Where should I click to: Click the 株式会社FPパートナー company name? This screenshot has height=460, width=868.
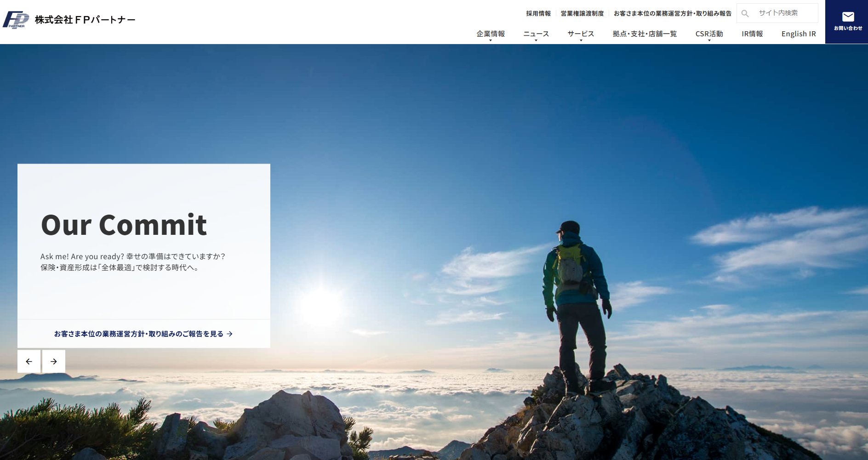(x=85, y=20)
